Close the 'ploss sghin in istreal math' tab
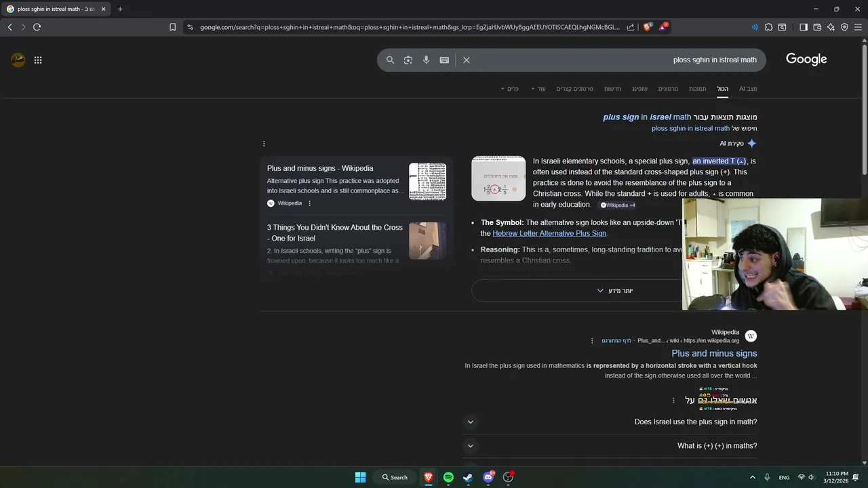Screen dimensions: 868x488 click(x=104, y=9)
